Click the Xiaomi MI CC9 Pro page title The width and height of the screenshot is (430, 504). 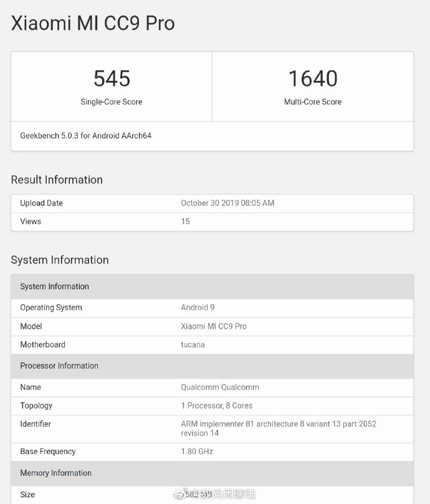point(93,23)
